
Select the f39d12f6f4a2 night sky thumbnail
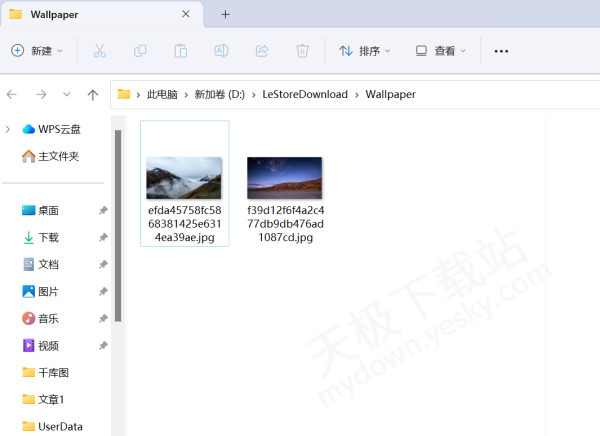[284, 178]
